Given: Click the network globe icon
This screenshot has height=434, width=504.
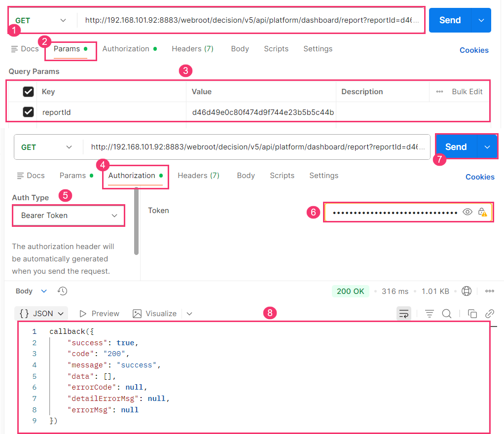Looking at the screenshot, I should pos(466,291).
